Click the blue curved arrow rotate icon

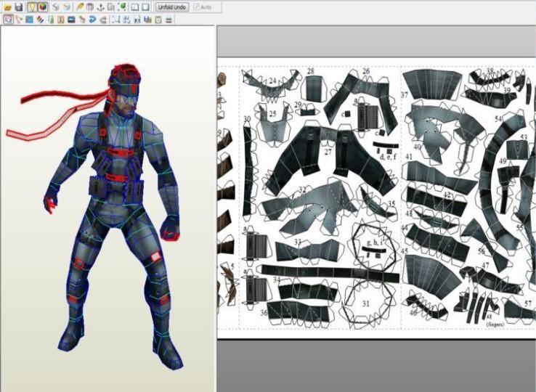click(92, 20)
